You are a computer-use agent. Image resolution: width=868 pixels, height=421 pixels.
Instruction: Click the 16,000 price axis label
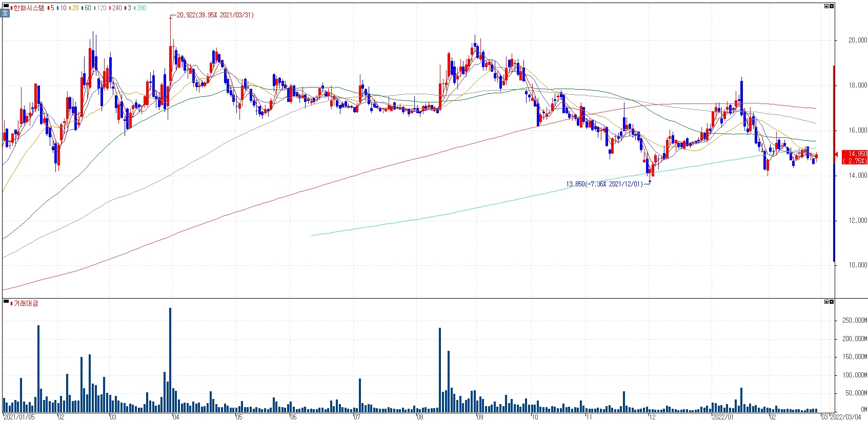tap(858, 130)
